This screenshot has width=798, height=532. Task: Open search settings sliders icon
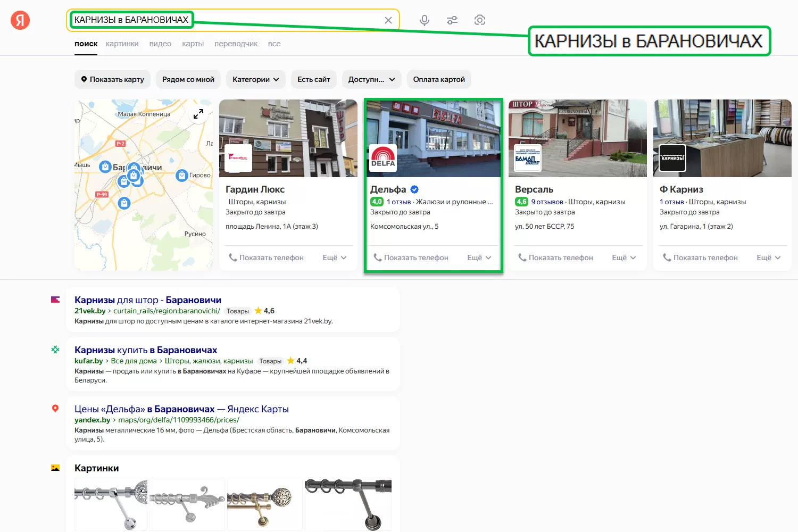452,20
